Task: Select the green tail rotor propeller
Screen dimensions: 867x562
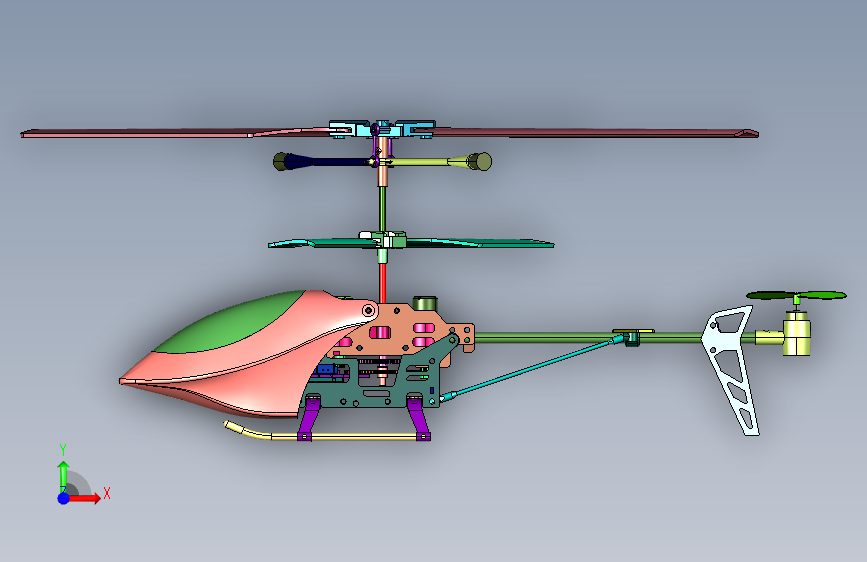Action: pos(796,295)
